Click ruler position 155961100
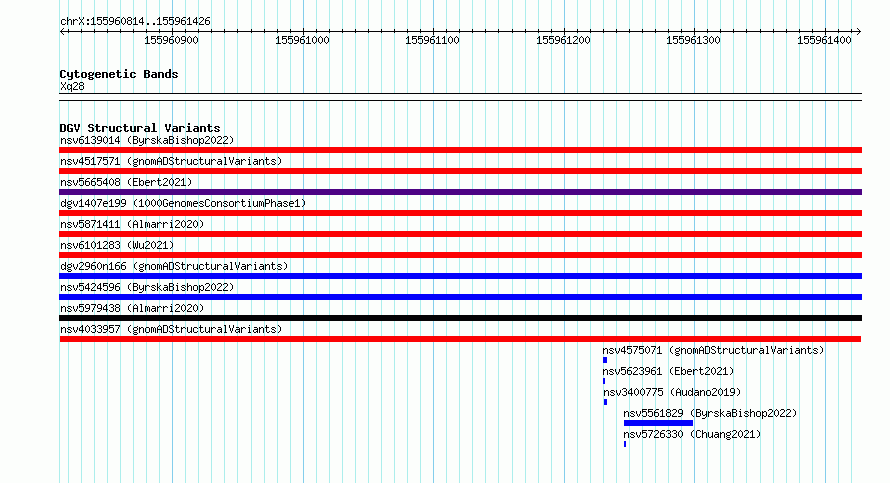The image size is (890, 483). tap(433, 40)
